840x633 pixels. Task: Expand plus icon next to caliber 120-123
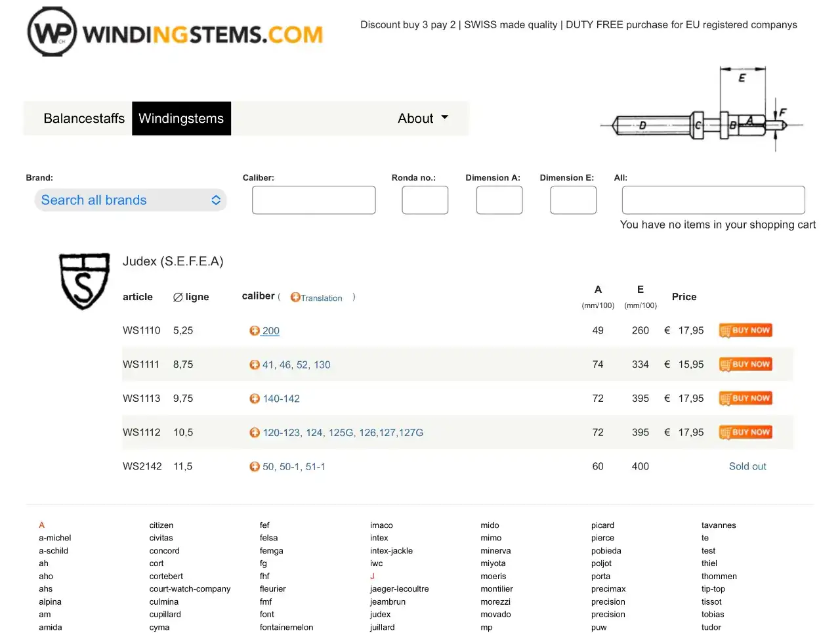pyautogui.click(x=255, y=433)
